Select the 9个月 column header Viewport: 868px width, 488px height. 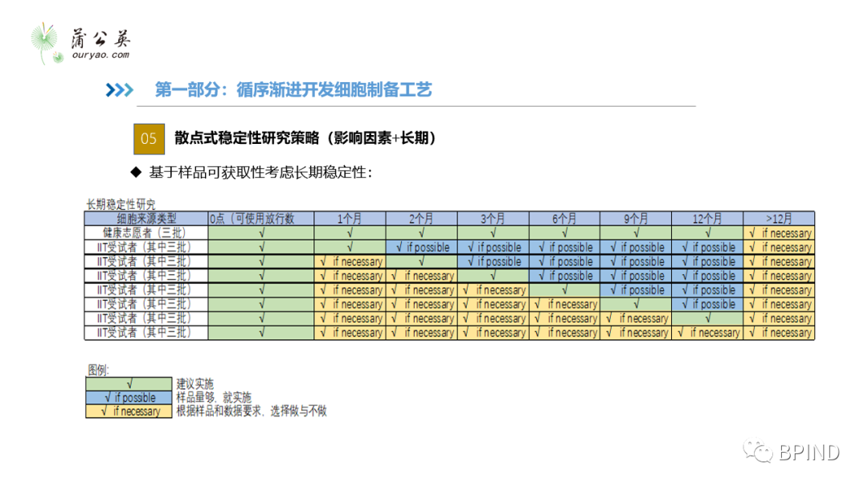(636, 218)
